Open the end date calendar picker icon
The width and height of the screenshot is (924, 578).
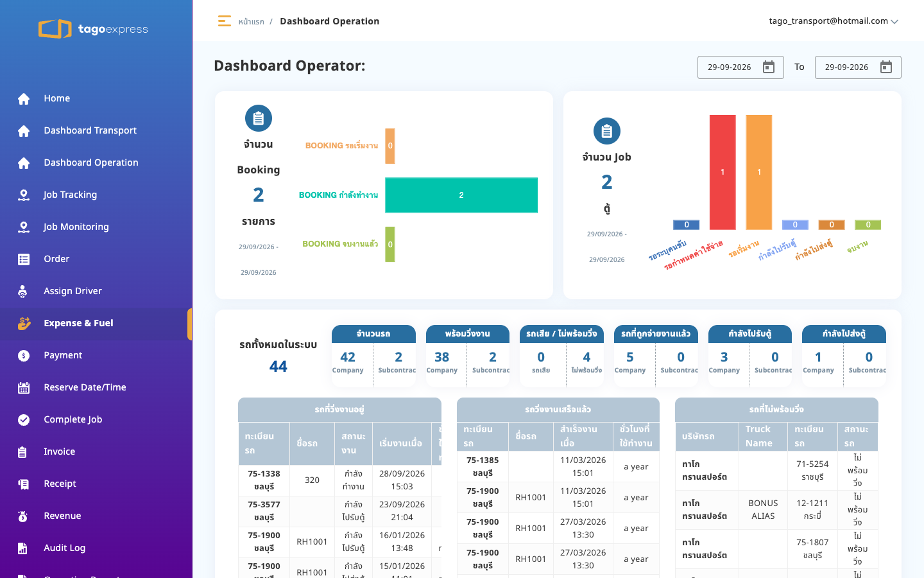tap(886, 67)
